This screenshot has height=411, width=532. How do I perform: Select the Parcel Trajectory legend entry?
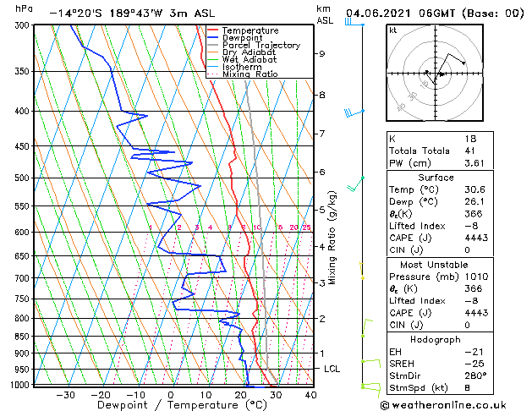point(261,45)
